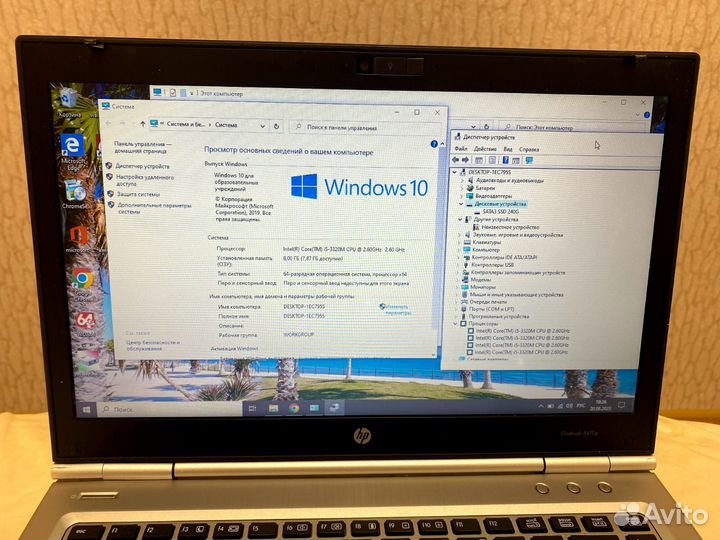The width and height of the screenshot is (720, 540).
Task: Select Контроллеры IDE ATA/ATAPI node
Action: [504, 258]
